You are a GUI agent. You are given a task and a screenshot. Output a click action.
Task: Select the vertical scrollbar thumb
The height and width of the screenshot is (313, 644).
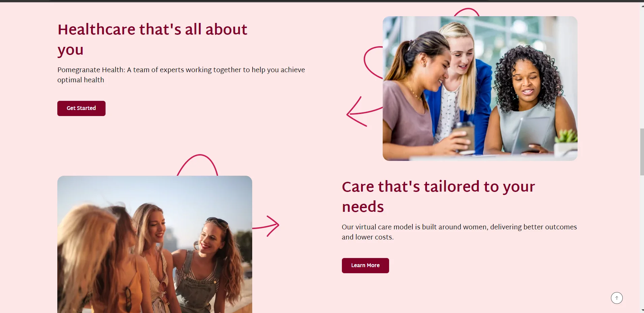(642, 152)
